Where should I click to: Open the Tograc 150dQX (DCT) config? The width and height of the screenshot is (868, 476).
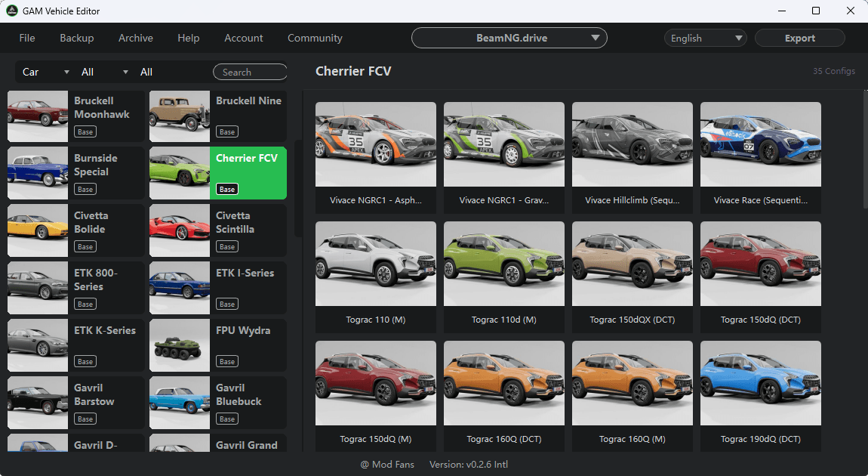(633, 277)
